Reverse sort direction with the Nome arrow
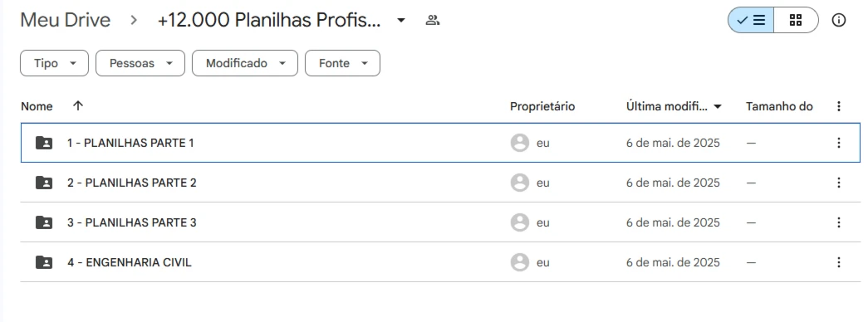Image resolution: width=868 pixels, height=322 pixels. point(78,105)
